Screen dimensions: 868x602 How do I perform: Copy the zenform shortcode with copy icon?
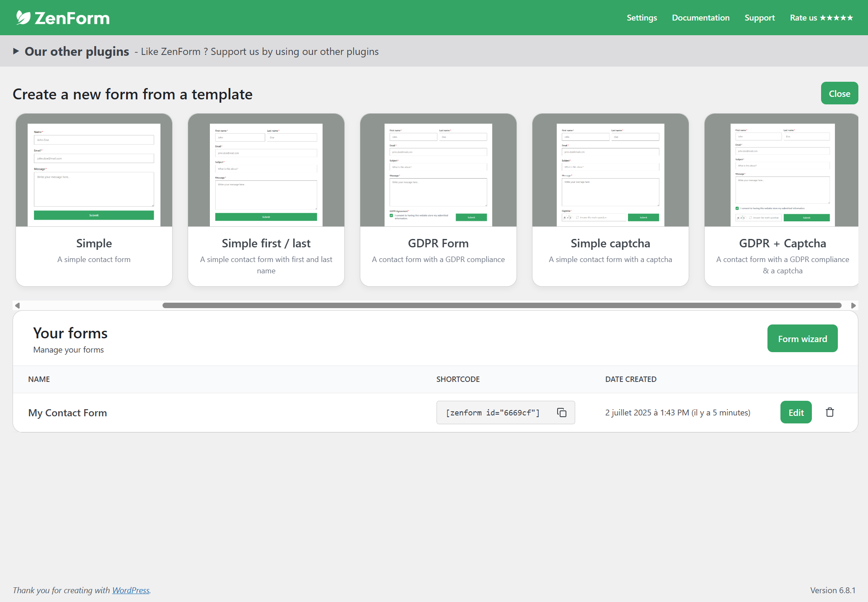point(562,413)
